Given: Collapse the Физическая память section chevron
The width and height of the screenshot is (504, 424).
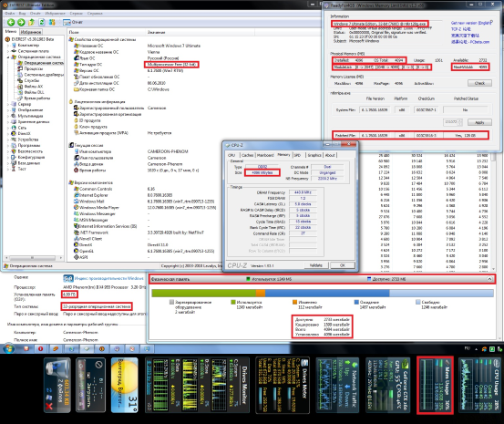Looking at the screenshot, I should click(x=489, y=279).
